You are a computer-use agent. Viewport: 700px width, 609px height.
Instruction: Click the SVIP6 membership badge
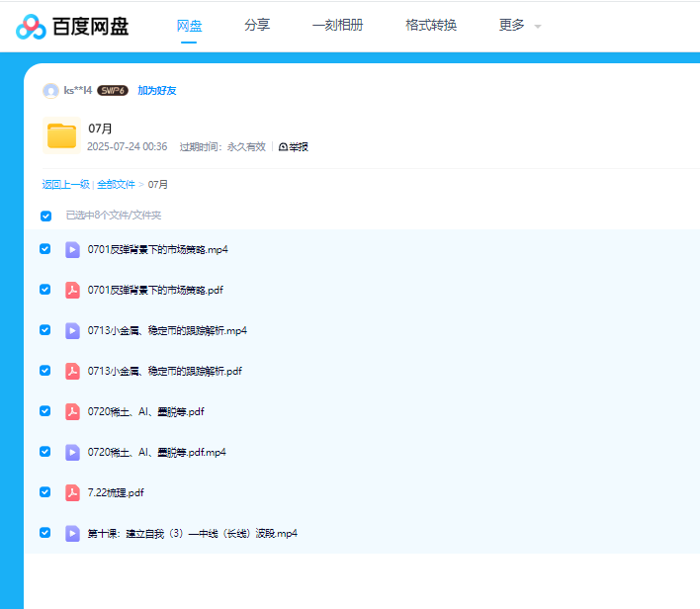[x=113, y=91]
